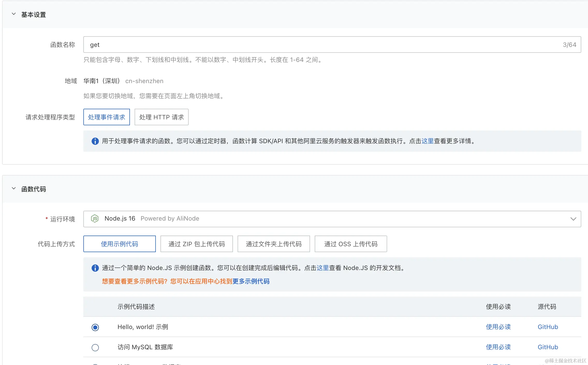The width and height of the screenshot is (588, 365).
Task: Click the Node.js logo in the runtime field
Action: click(x=95, y=219)
